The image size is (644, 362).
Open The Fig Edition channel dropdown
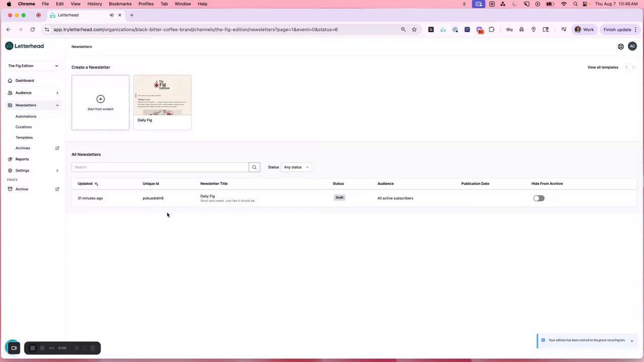click(33, 66)
